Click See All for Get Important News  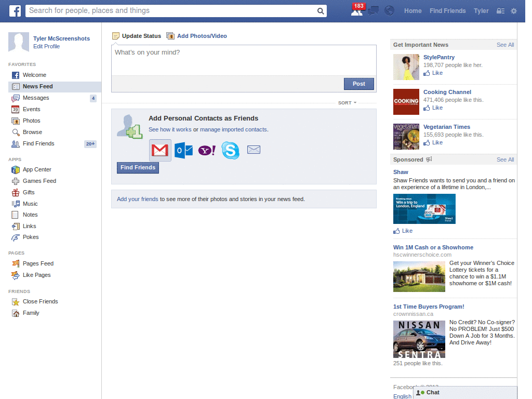[505, 45]
